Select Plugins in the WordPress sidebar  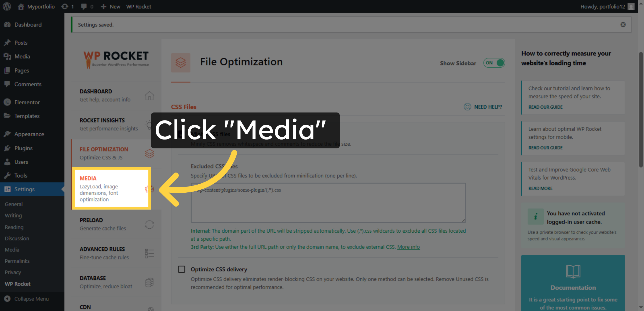pos(23,148)
